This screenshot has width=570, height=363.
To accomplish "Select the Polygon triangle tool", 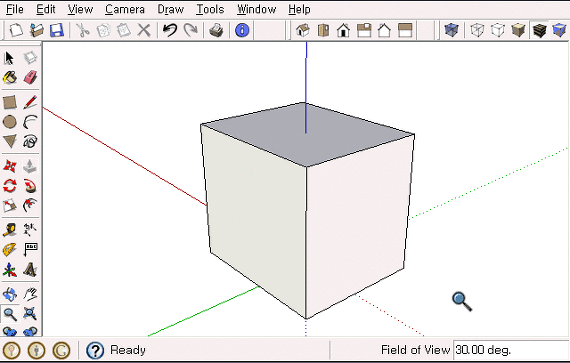I will pos(9,141).
